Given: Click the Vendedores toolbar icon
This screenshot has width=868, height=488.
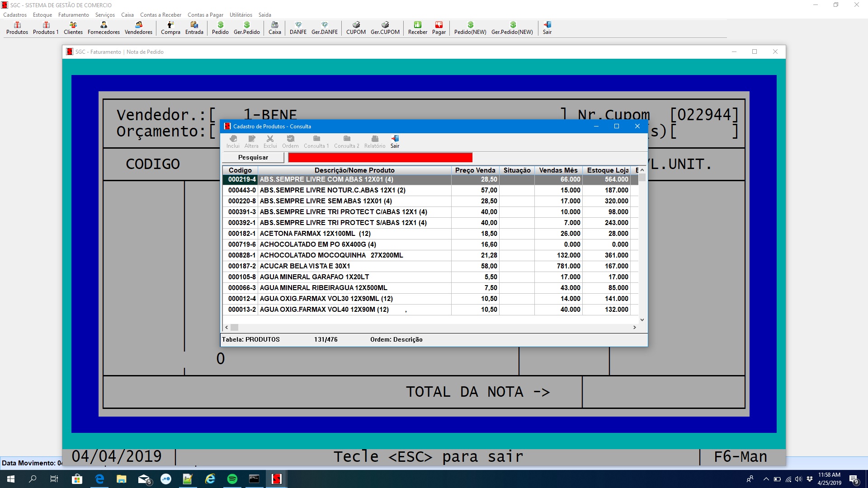Looking at the screenshot, I should [138, 28].
